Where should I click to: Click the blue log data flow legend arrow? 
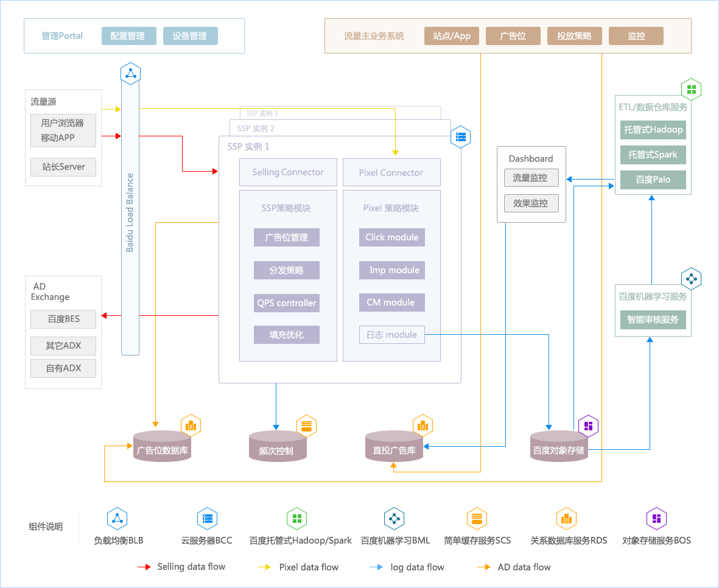coord(376,567)
